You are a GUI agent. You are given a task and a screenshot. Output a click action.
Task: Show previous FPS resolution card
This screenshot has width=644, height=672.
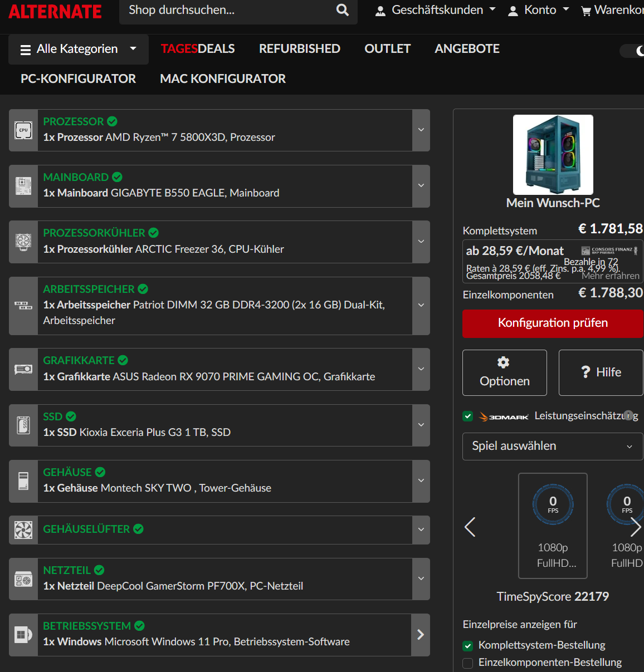tap(470, 527)
